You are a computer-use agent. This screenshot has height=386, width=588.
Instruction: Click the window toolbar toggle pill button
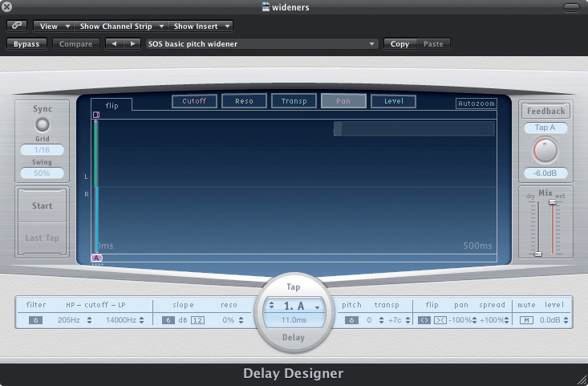pos(571,7)
